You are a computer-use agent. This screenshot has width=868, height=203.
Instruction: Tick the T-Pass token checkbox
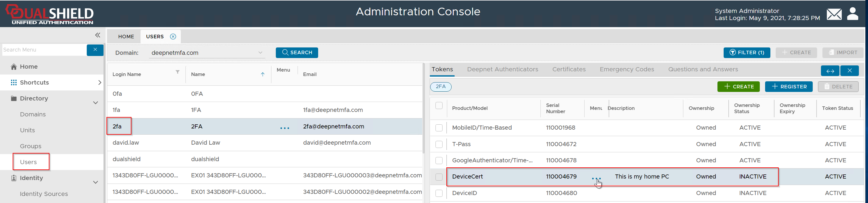[439, 144]
